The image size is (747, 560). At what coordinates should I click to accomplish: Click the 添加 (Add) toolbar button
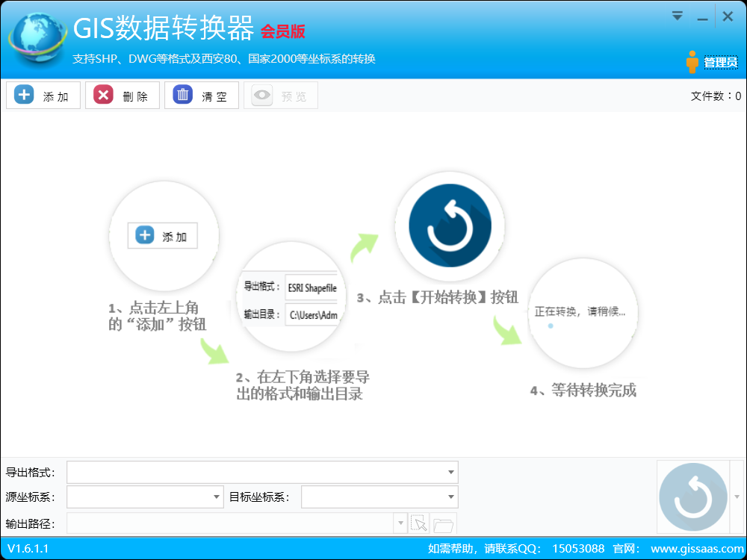point(43,96)
